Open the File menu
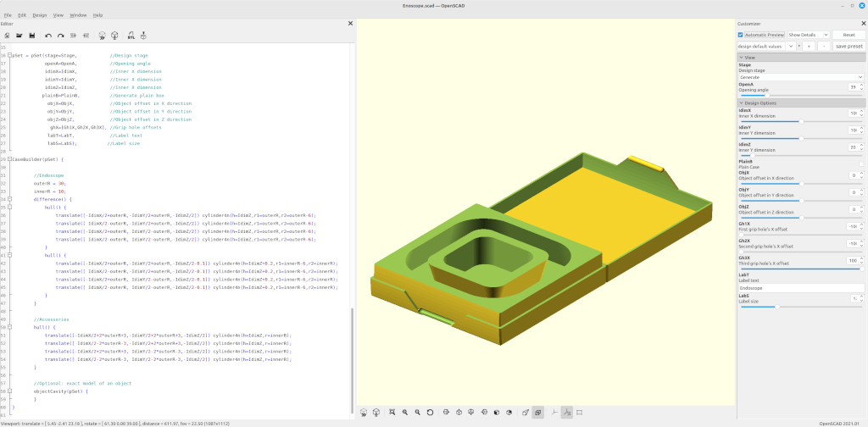This screenshot has height=427, width=868. point(8,15)
